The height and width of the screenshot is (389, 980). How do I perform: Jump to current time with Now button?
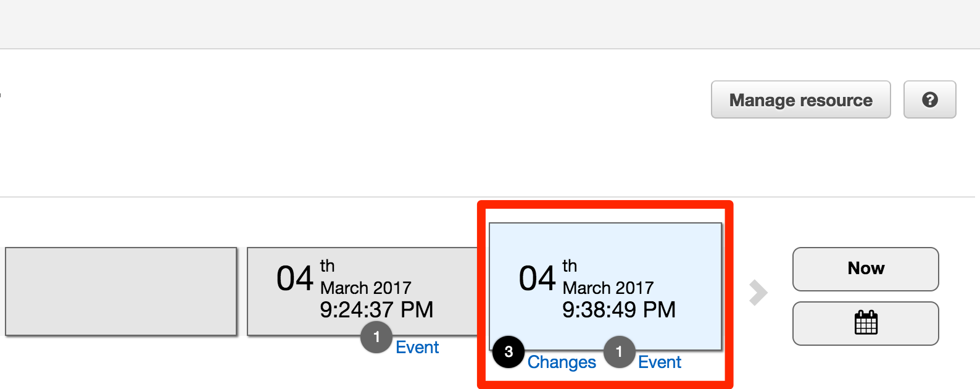point(866,269)
